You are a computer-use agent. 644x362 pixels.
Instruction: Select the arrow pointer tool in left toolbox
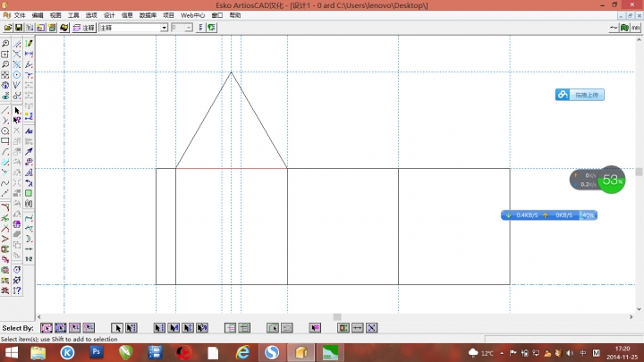pos(17,111)
